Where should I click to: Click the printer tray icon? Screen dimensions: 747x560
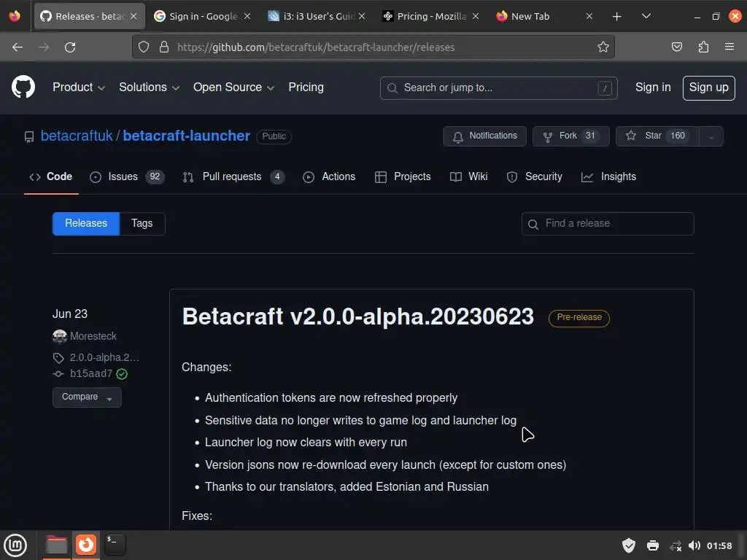653,545
